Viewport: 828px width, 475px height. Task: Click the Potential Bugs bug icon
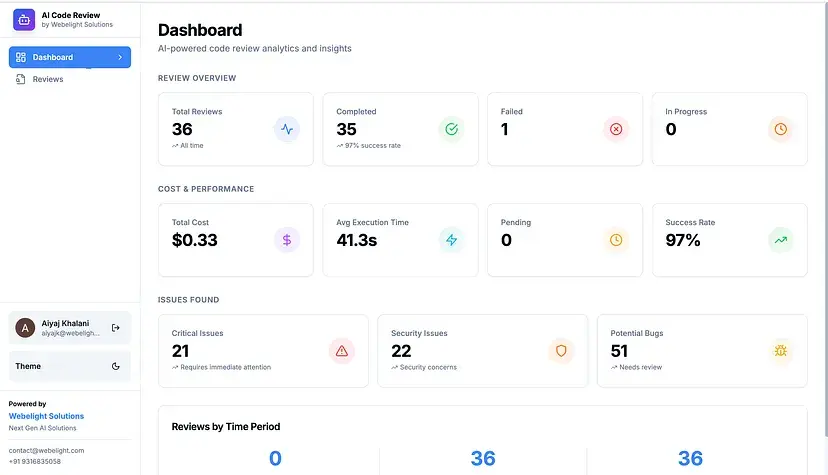780,351
